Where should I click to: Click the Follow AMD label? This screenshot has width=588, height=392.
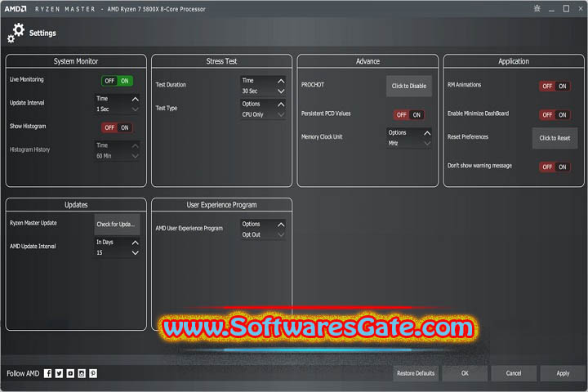click(x=23, y=373)
